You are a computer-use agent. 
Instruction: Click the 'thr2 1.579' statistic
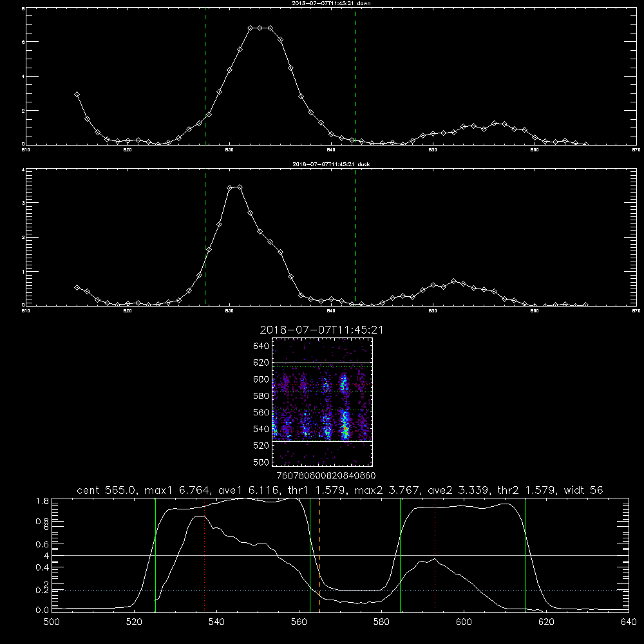527,490
